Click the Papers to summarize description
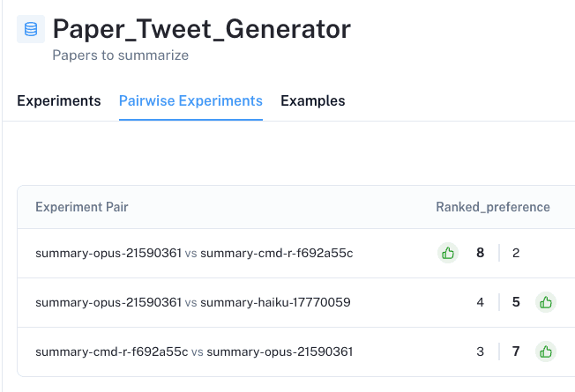The height and width of the screenshot is (392, 575). 120,55
